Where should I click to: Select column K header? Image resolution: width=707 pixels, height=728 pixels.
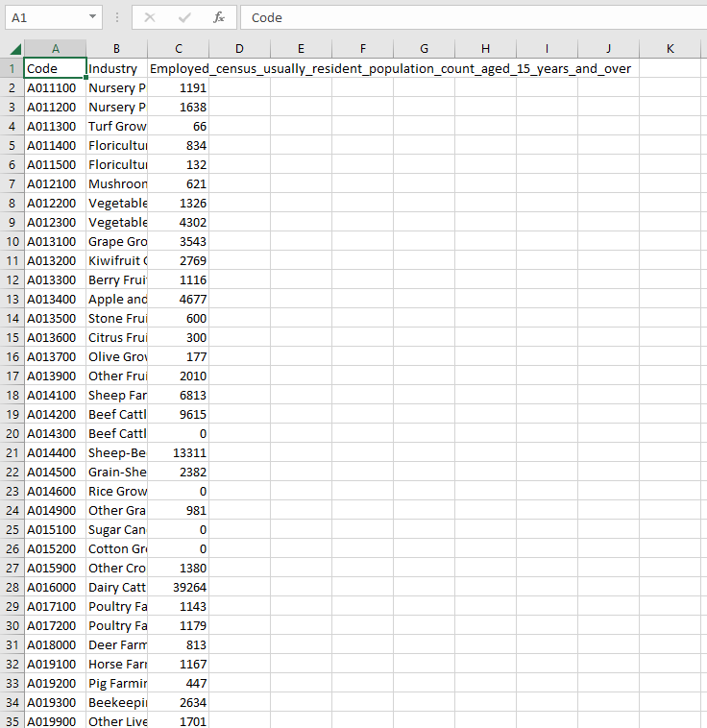click(x=670, y=49)
